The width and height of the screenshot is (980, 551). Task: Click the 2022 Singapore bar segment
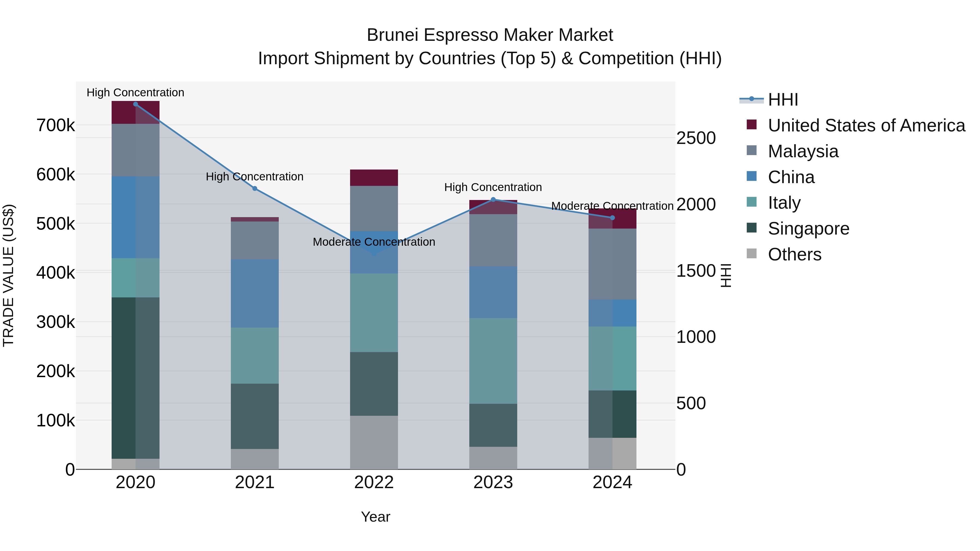pos(374,384)
